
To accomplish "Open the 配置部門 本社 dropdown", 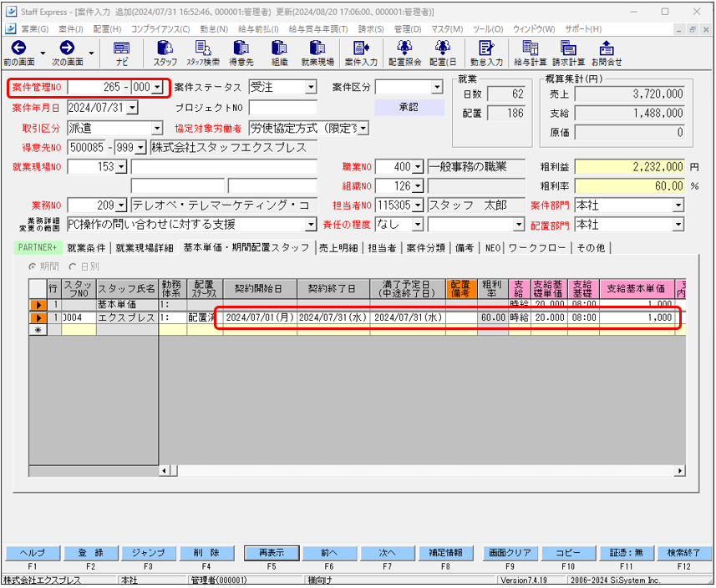I will coord(678,225).
